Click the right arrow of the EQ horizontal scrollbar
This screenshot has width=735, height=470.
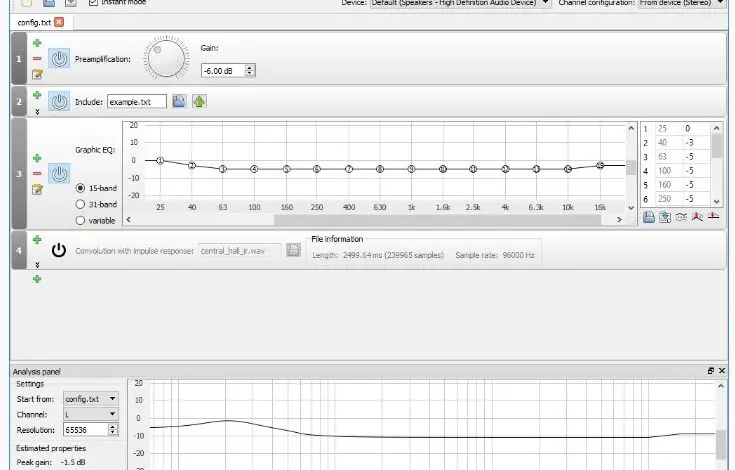coord(619,219)
